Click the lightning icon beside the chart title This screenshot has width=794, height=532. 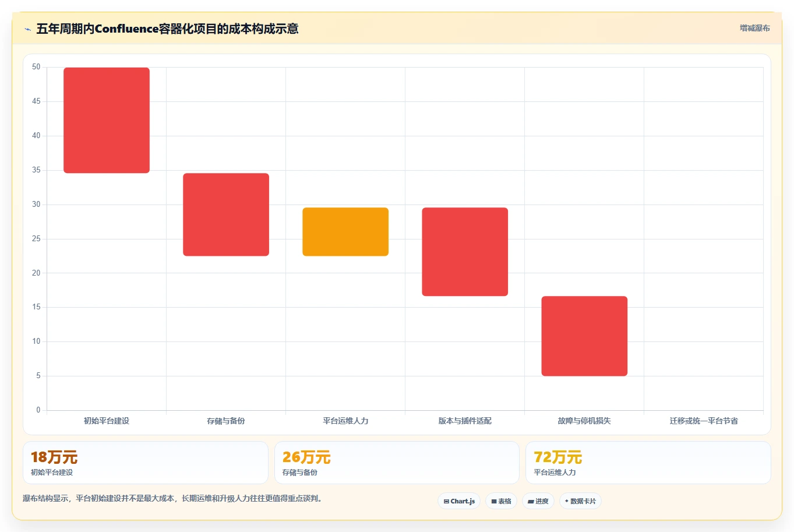[x=28, y=29]
